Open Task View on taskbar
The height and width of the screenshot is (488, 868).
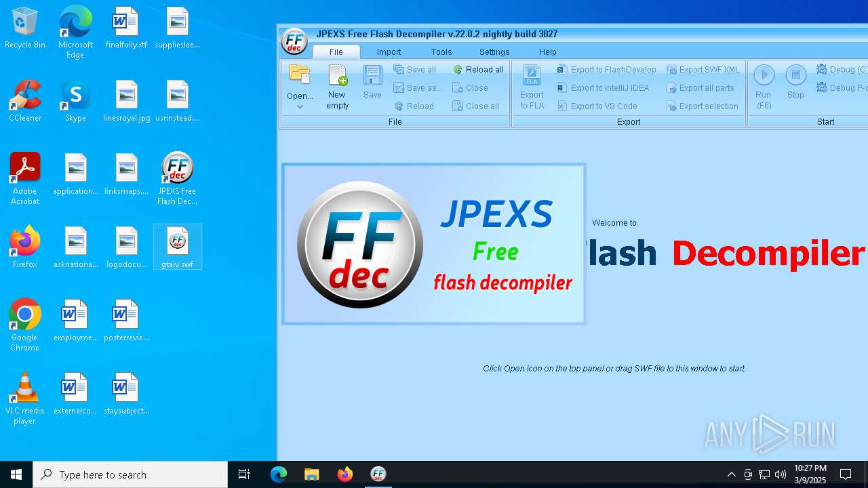tap(244, 474)
